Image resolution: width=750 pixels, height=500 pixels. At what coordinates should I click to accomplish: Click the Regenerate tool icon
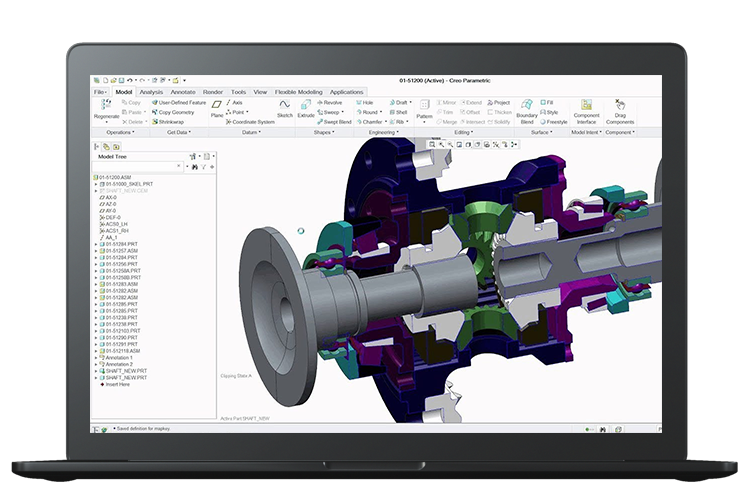pos(106,106)
